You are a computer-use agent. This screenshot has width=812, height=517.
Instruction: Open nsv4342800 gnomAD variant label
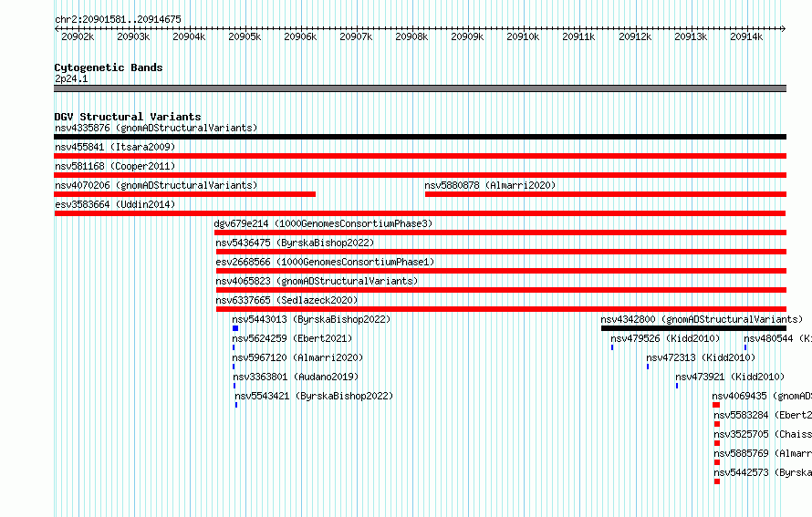pos(702,319)
